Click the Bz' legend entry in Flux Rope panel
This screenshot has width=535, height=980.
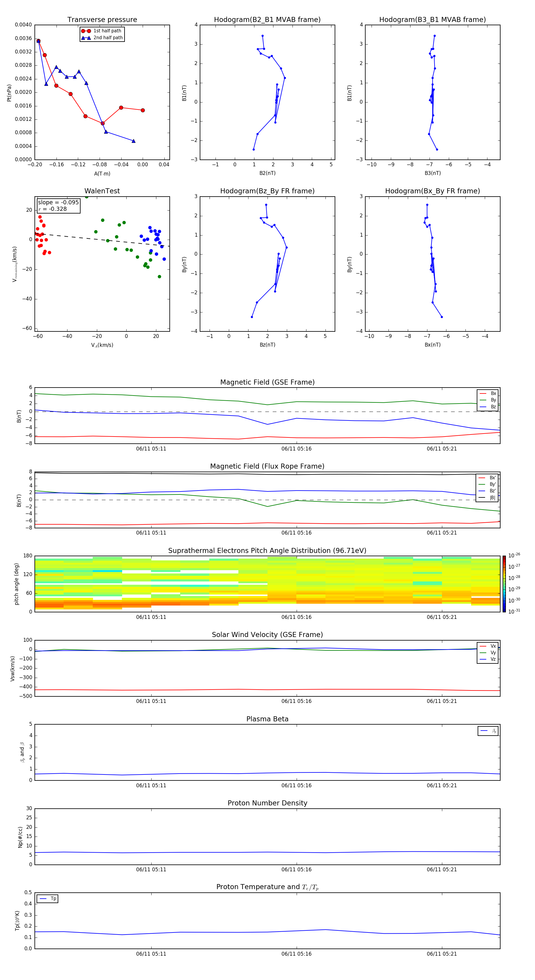[487, 491]
